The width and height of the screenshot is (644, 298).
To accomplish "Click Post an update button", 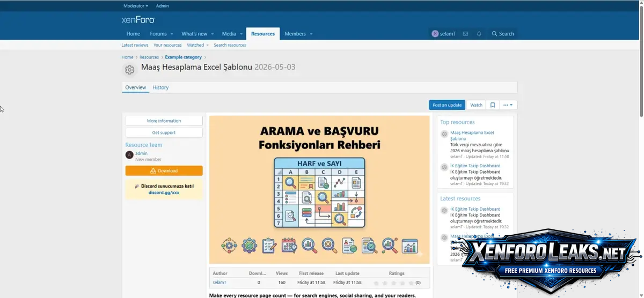I will 447,105.
